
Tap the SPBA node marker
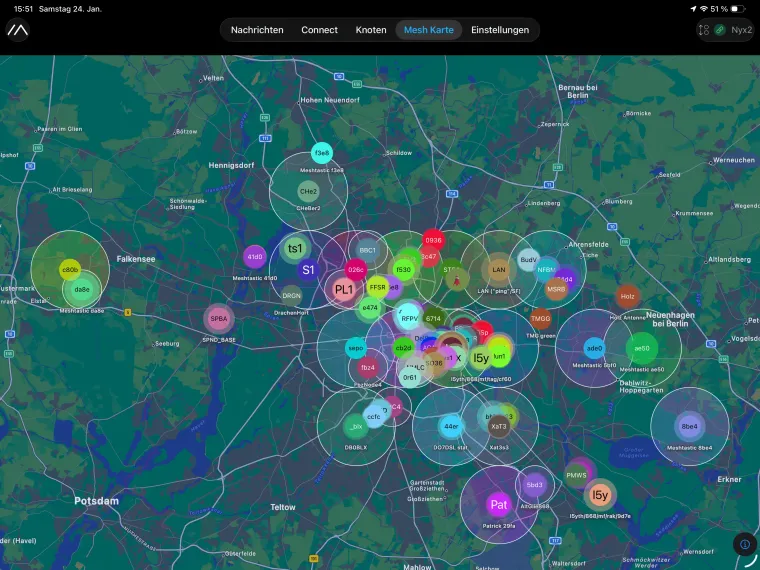click(x=218, y=319)
